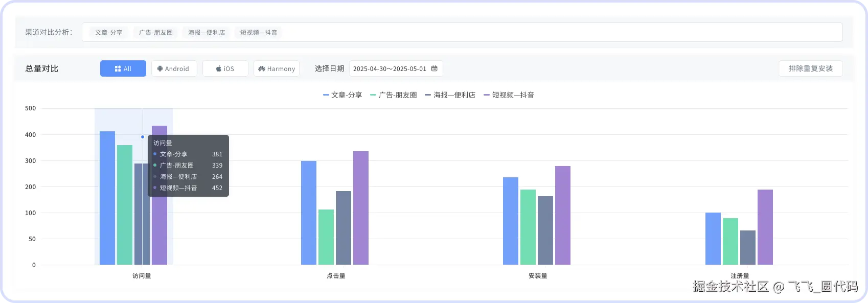Toggle 文章-分享 series in chart legend
Screen dimensions: 868x303
pyautogui.click(x=342, y=95)
